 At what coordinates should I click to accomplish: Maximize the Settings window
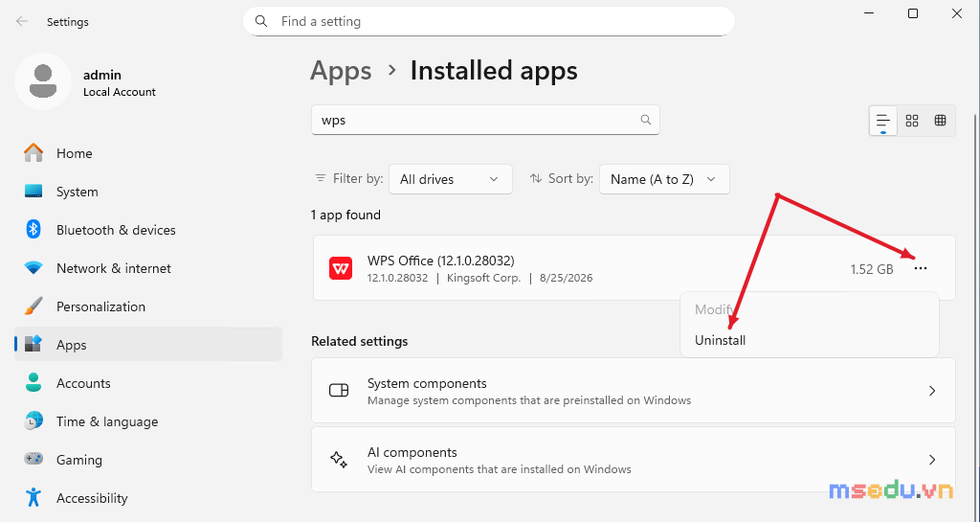pyautogui.click(x=913, y=13)
